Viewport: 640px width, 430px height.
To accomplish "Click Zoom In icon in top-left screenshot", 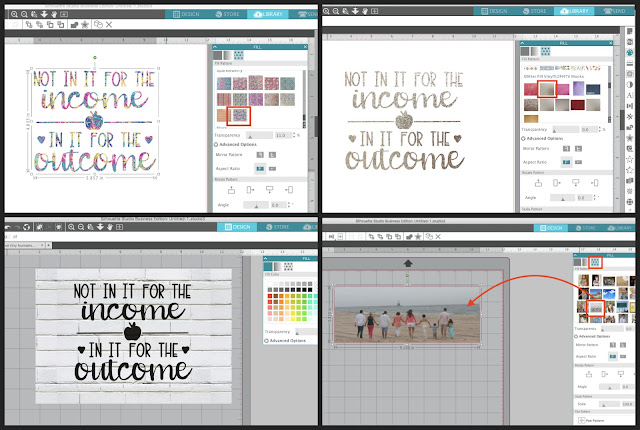I will pos(14,14).
